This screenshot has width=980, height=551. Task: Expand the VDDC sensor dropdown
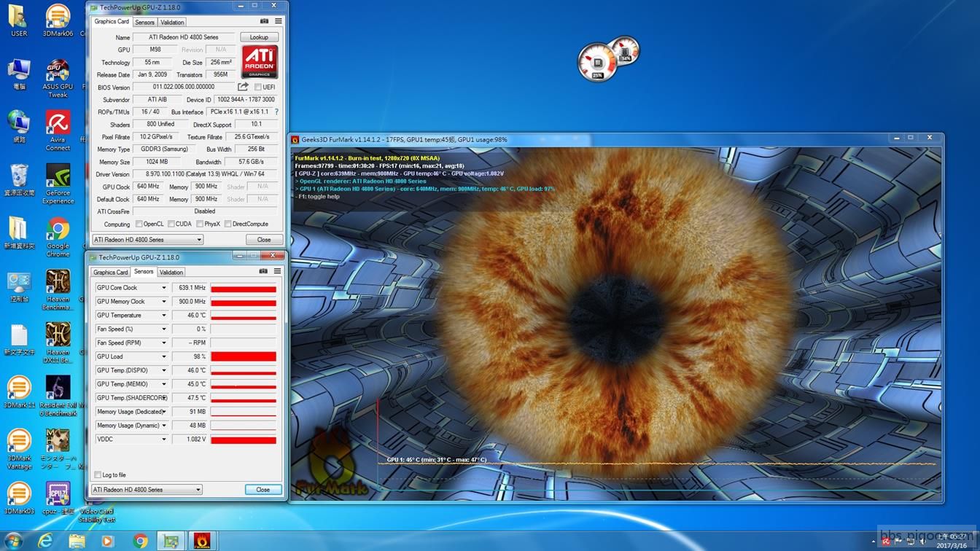coord(163,439)
